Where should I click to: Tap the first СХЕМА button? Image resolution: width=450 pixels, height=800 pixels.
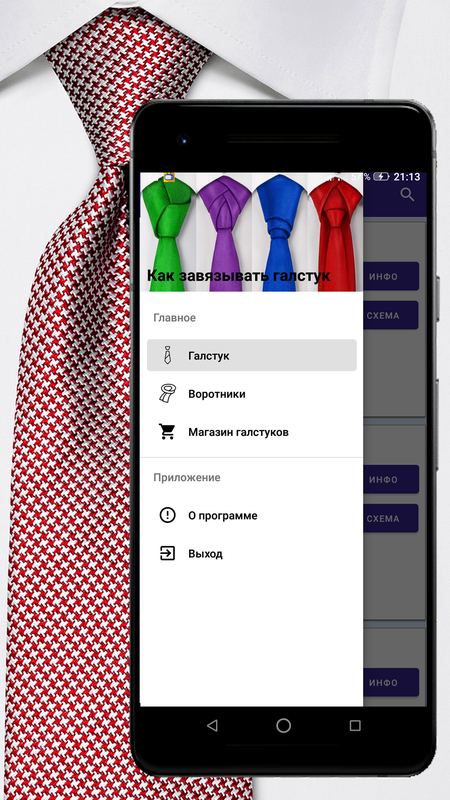pos(391,315)
